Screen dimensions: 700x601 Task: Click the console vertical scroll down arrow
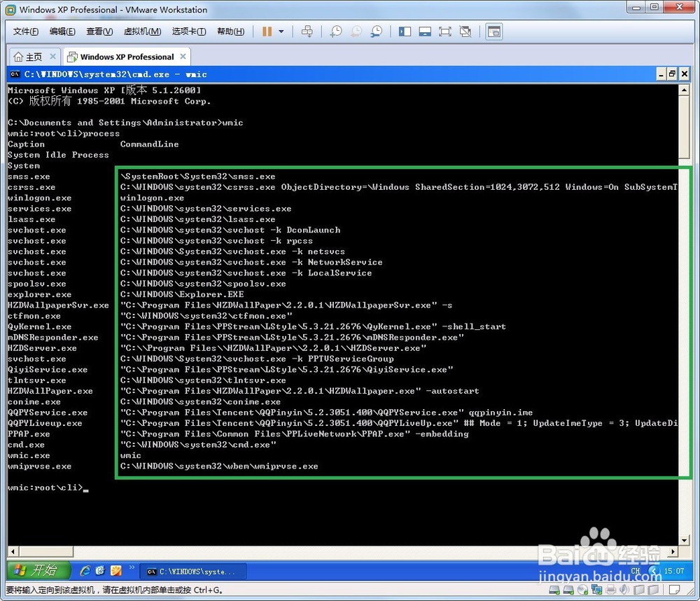(684, 540)
